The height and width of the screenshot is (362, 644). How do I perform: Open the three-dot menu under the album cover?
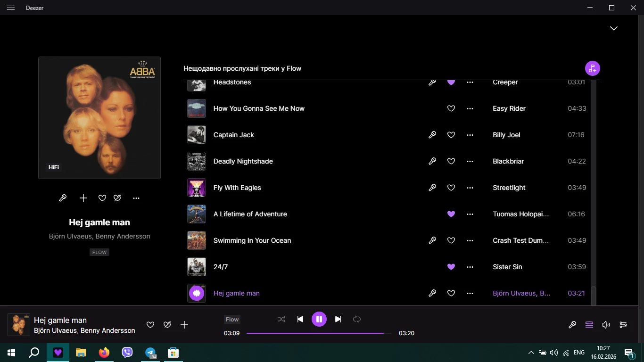click(x=136, y=198)
